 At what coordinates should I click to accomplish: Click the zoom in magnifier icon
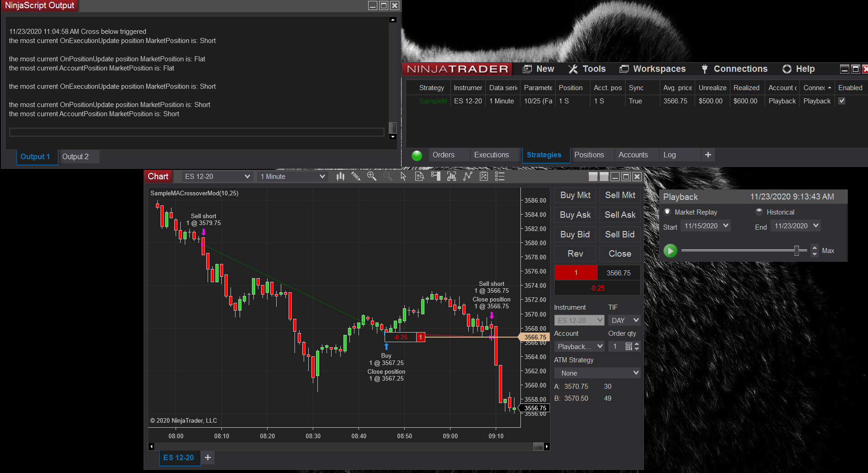(372, 177)
